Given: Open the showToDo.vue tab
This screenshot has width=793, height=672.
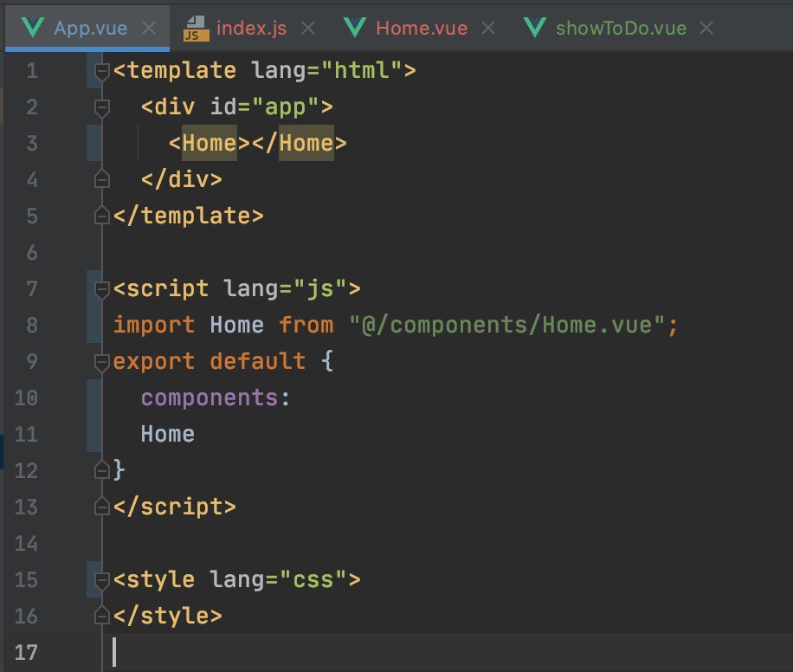Looking at the screenshot, I should click(x=621, y=28).
